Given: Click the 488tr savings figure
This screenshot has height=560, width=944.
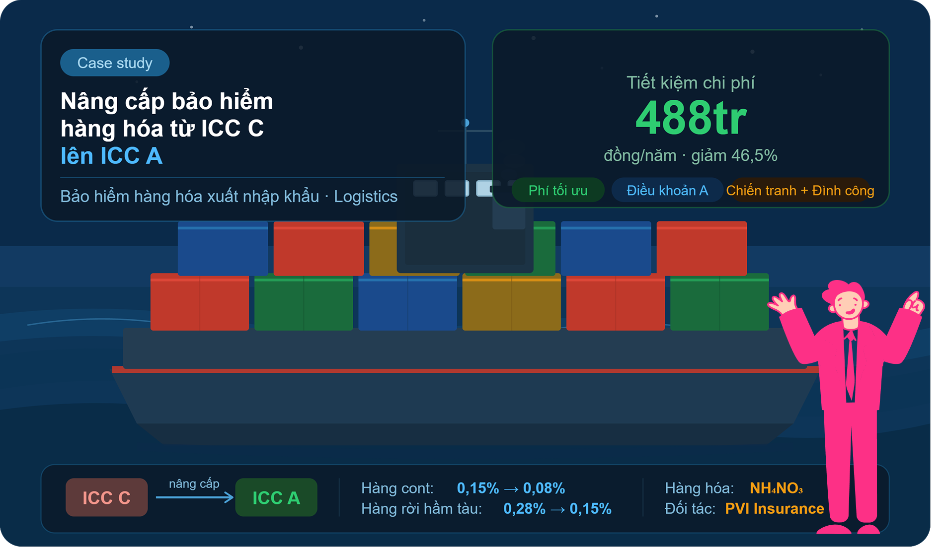Looking at the screenshot, I should [691, 118].
